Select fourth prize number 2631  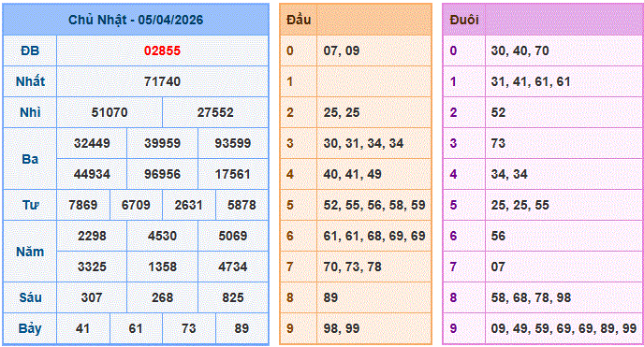coord(188,205)
